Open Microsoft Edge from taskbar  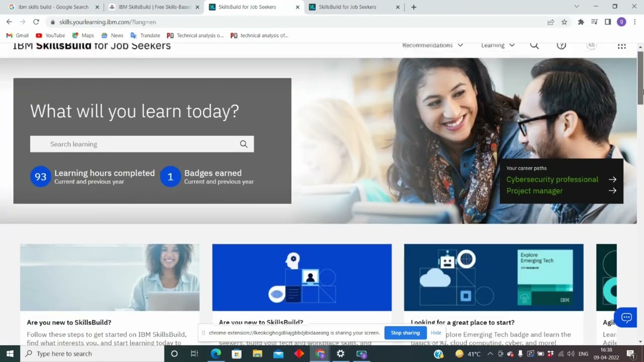pos(216,353)
